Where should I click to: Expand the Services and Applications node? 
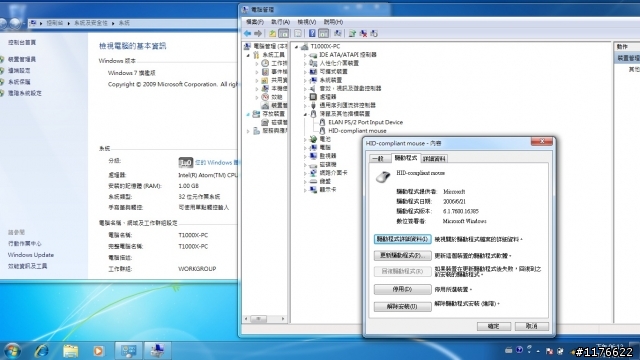[x=248, y=131]
